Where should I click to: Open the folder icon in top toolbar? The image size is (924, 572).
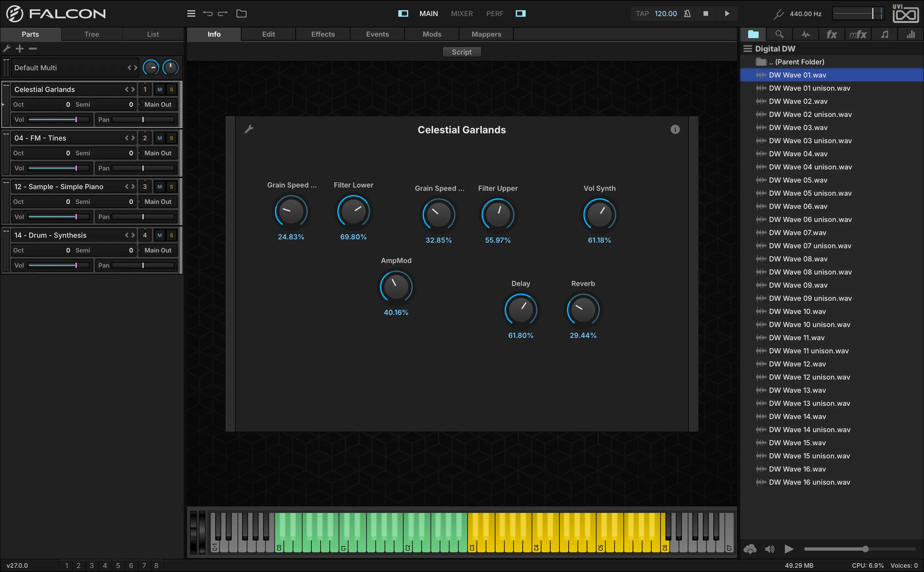[x=241, y=13]
